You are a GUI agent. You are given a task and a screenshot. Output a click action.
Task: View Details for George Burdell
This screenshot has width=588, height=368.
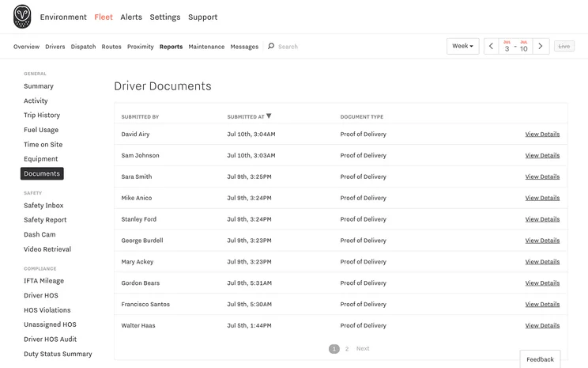pyautogui.click(x=542, y=241)
